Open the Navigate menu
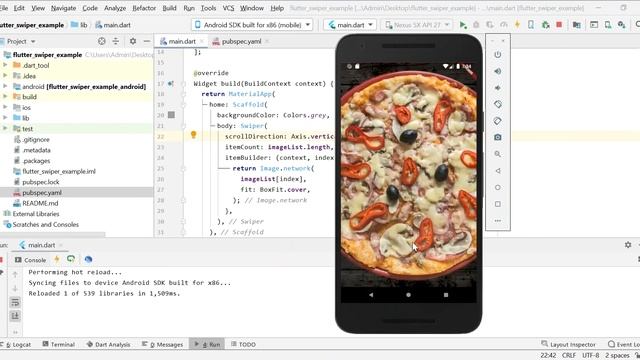The width and height of the screenshot is (640, 360). tap(63, 8)
